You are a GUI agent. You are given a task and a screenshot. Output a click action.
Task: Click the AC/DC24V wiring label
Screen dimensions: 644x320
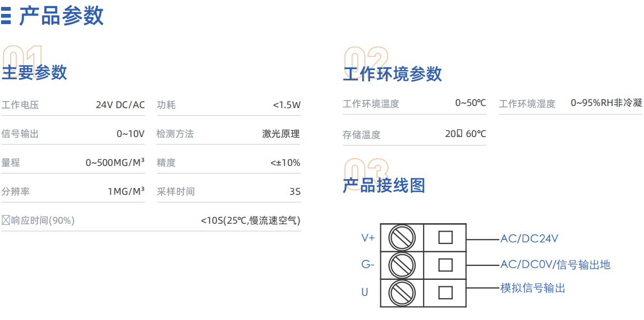[x=530, y=239]
